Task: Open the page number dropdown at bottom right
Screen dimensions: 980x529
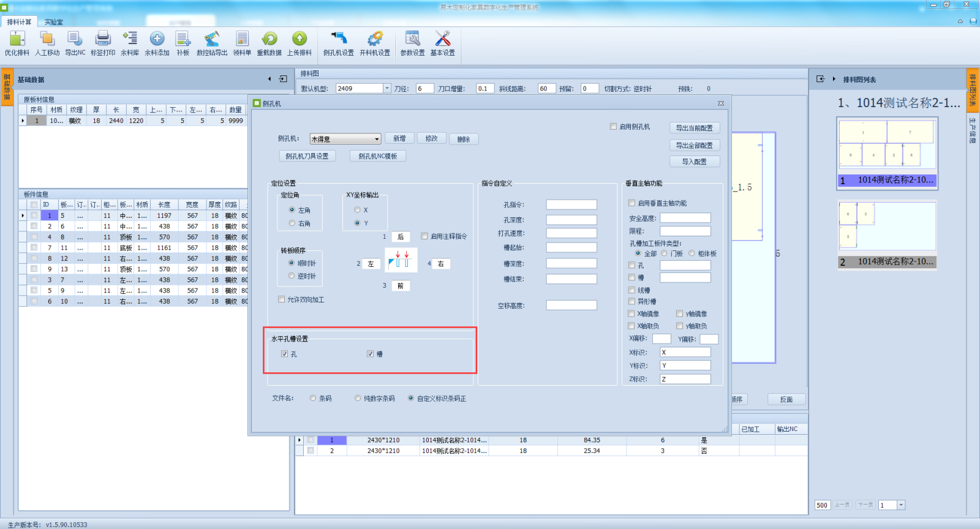Action: click(x=900, y=505)
